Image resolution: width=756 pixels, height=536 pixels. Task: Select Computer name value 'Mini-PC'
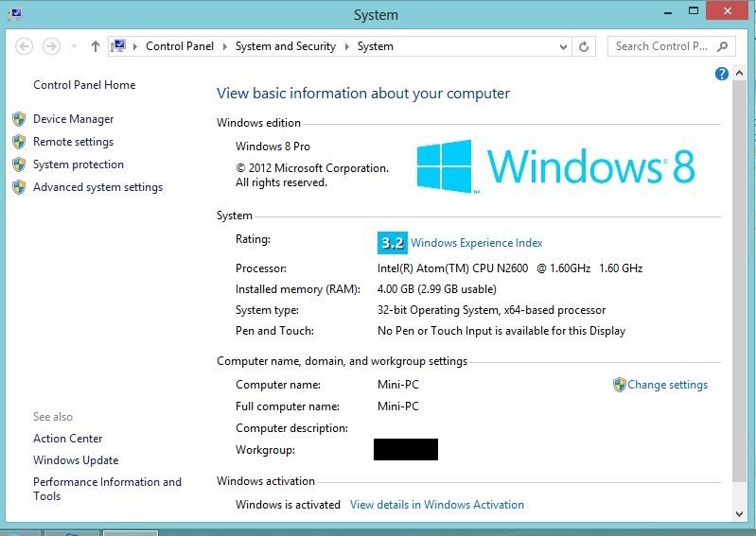point(398,385)
